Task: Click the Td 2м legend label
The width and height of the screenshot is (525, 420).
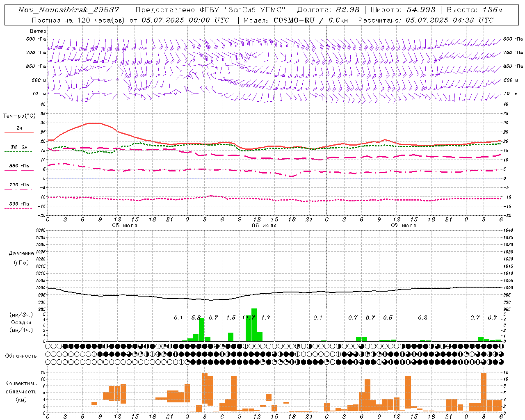Action: tap(19, 147)
